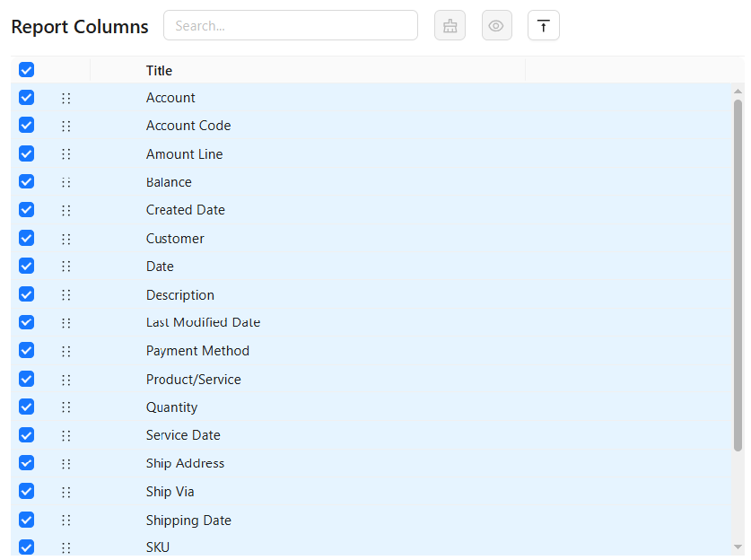The image size is (751, 560).
Task: Select the Last Modified Date row
Action: 371,322
